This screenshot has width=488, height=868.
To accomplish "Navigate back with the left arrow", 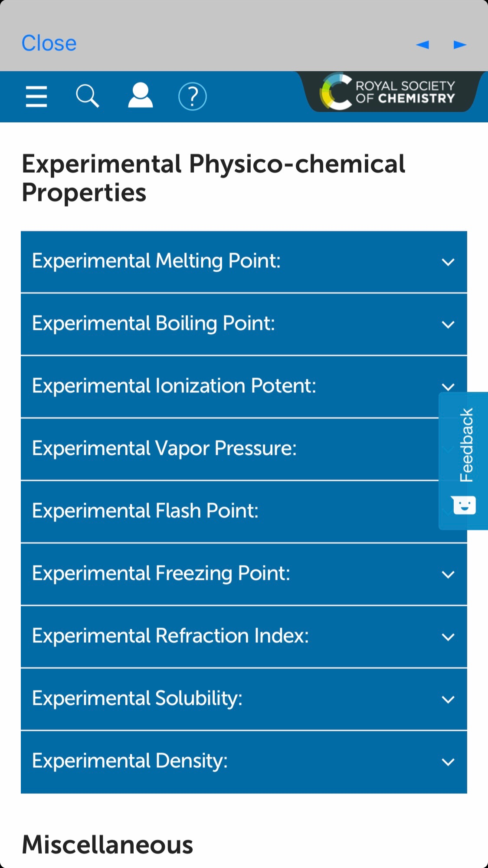I will (x=422, y=44).
